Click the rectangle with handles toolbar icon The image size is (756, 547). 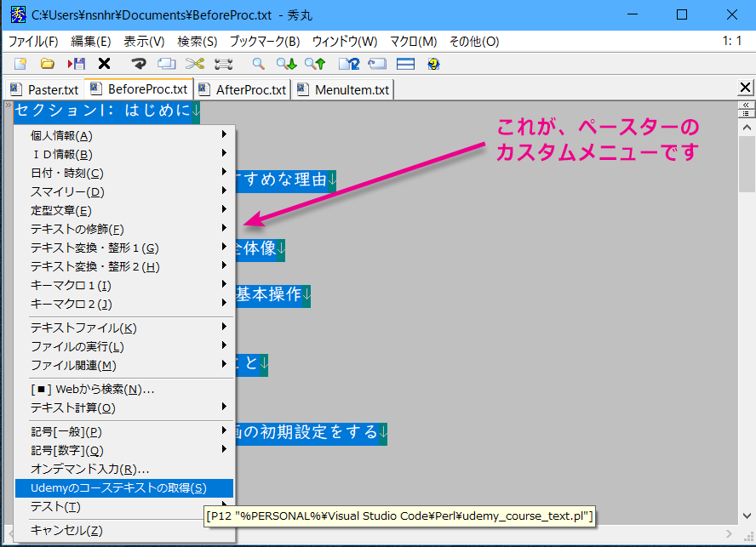(x=224, y=64)
